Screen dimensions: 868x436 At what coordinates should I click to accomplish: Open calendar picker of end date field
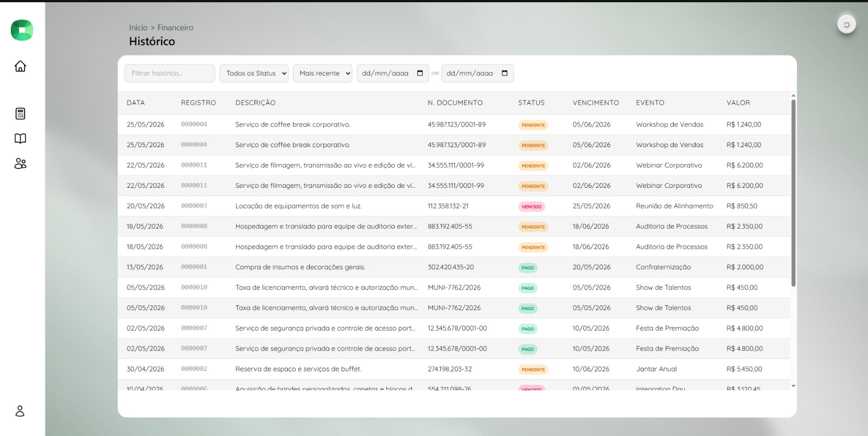click(x=505, y=73)
